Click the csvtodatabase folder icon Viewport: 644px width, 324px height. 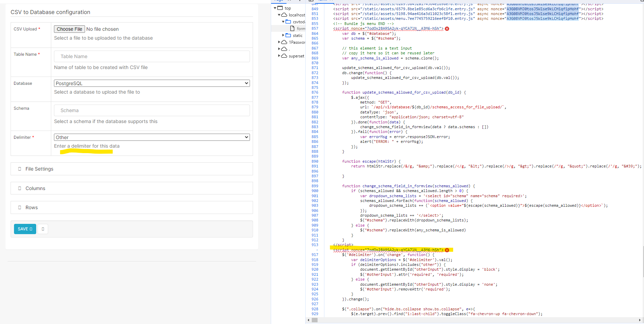pos(288,22)
